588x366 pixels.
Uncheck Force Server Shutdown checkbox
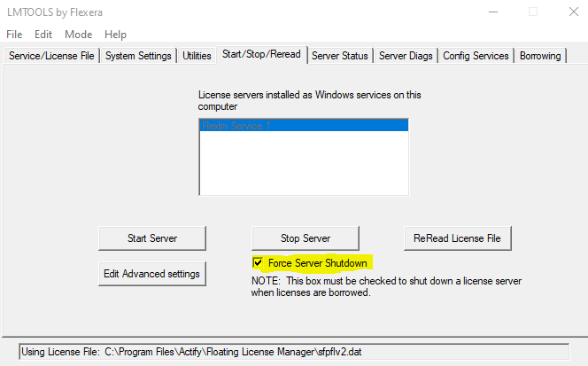258,263
